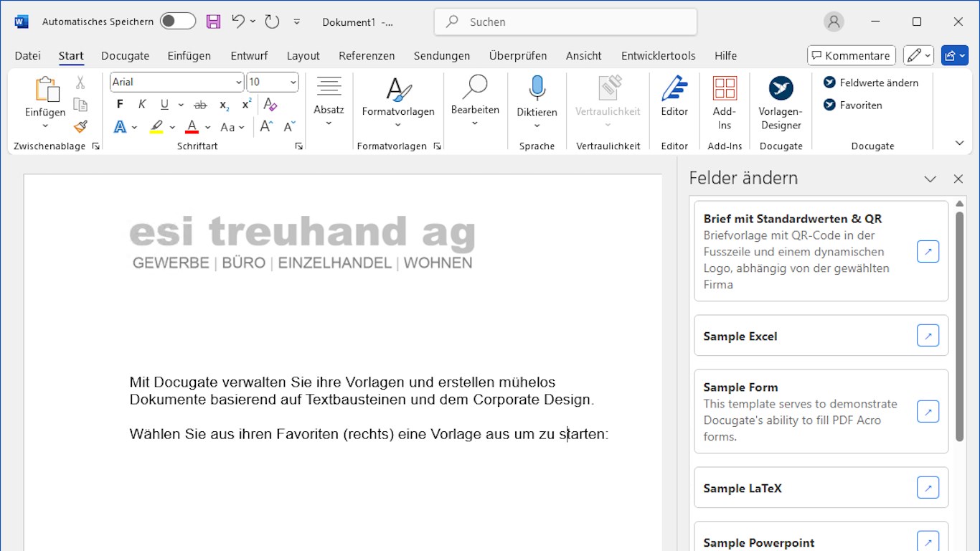
Task: Switch to the Entwicklertools tab
Action: point(659,55)
